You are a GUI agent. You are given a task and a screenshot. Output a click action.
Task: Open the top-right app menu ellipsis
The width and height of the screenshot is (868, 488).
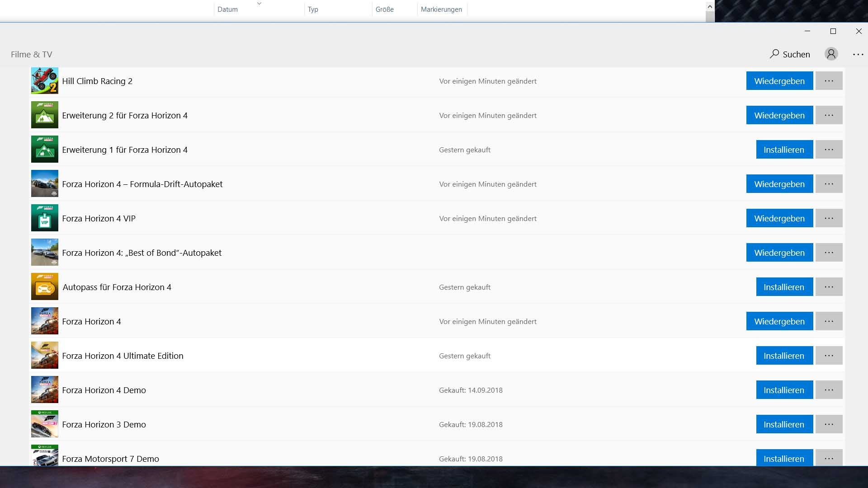[858, 54]
